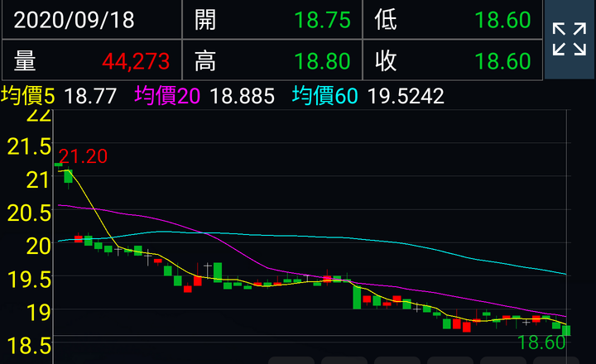Click the 20.5 price axis label
The image size is (596, 364).
[29, 213]
